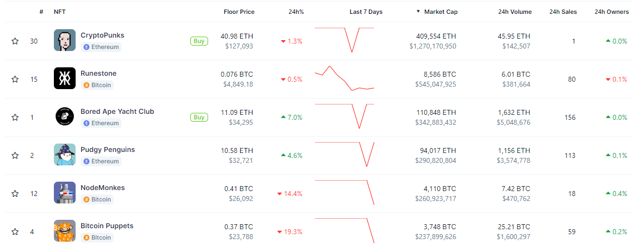The width and height of the screenshot is (644, 248).
Task: Star Bored Ape Yacht Club row
Action: tap(15, 117)
